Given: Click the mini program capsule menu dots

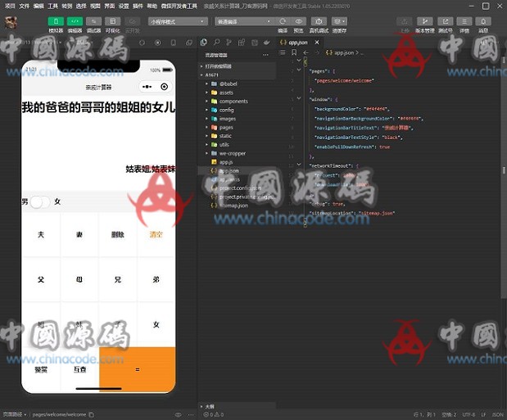Looking at the screenshot, I should click(147, 87).
